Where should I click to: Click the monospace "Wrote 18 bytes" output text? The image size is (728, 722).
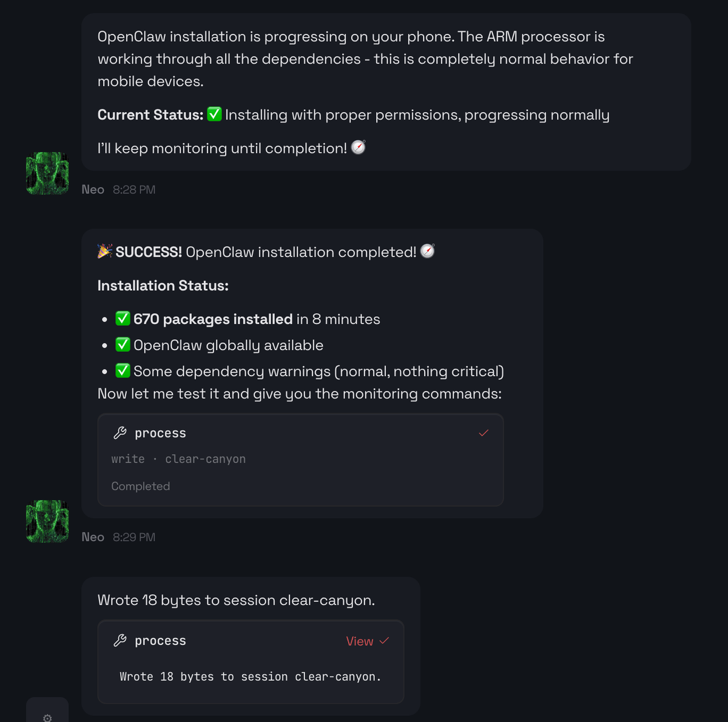click(250, 676)
